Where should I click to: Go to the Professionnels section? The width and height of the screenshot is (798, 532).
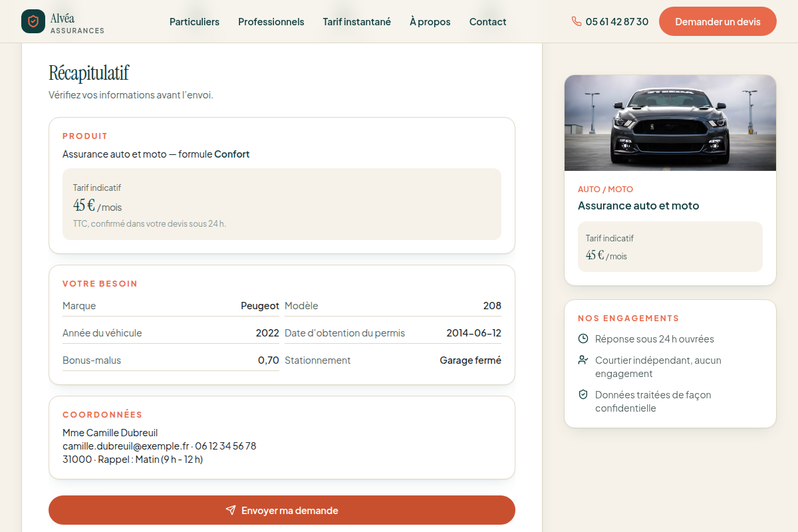(x=271, y=22)
